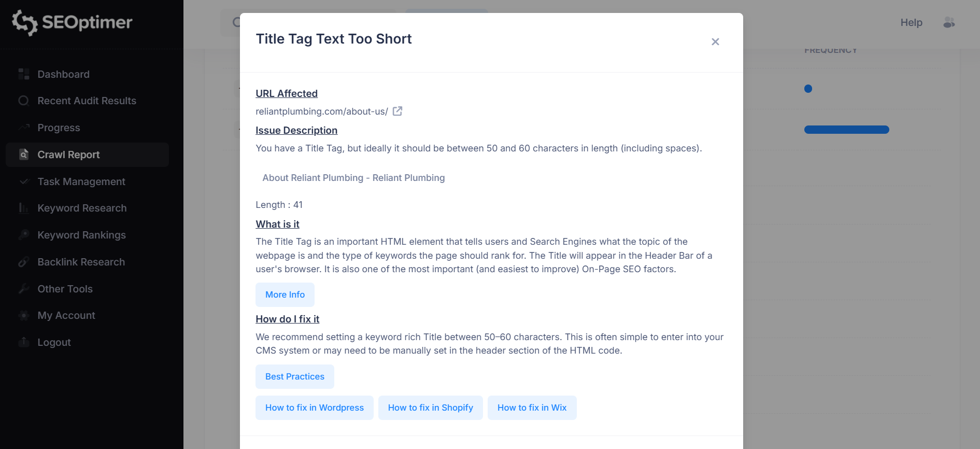This screenshot has width=980, height=449.
Task: Click the Other Tools wrench icon
Action: click(24, 289)
